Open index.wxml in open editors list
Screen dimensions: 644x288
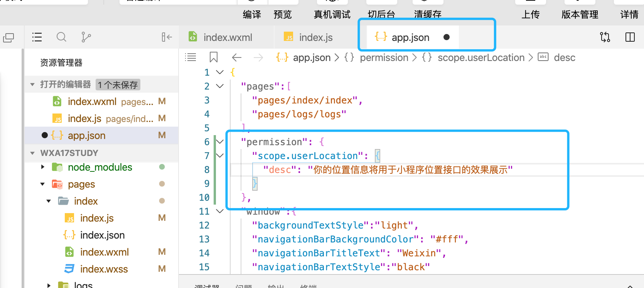pyautogui.click(x=101, y=102)
